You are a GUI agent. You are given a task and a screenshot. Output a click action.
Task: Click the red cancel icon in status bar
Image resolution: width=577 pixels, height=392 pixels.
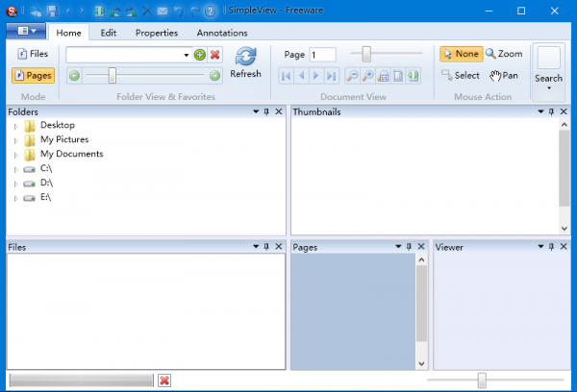tap(164, 381)
